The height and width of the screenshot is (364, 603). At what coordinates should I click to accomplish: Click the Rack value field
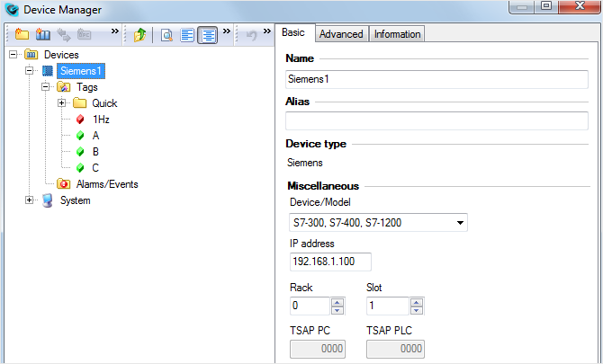coord(310,306)
